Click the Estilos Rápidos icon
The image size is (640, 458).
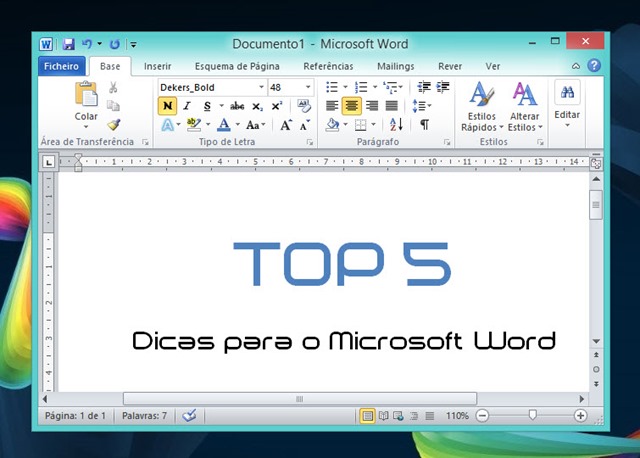click(482, 94)
